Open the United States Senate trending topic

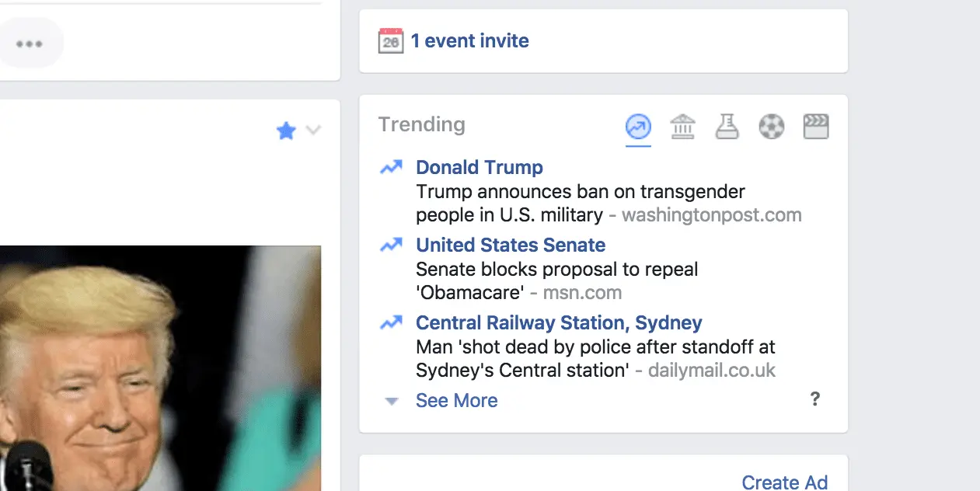coord(511,245)
